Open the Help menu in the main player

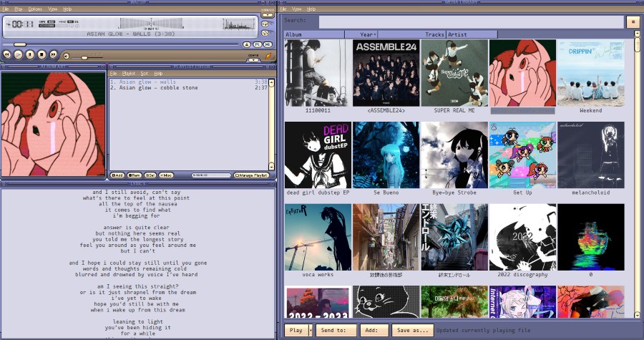[x=67, y=9]
